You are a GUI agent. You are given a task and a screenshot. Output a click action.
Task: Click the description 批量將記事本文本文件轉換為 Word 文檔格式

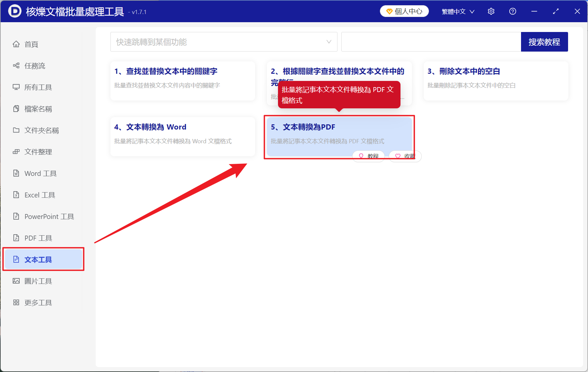coord(173,141)
